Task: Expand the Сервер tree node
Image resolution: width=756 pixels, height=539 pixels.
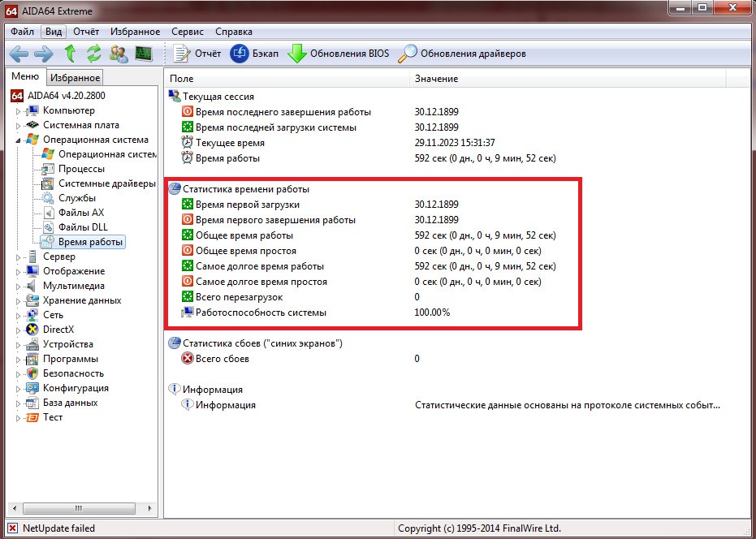Action: pos(19,257)
